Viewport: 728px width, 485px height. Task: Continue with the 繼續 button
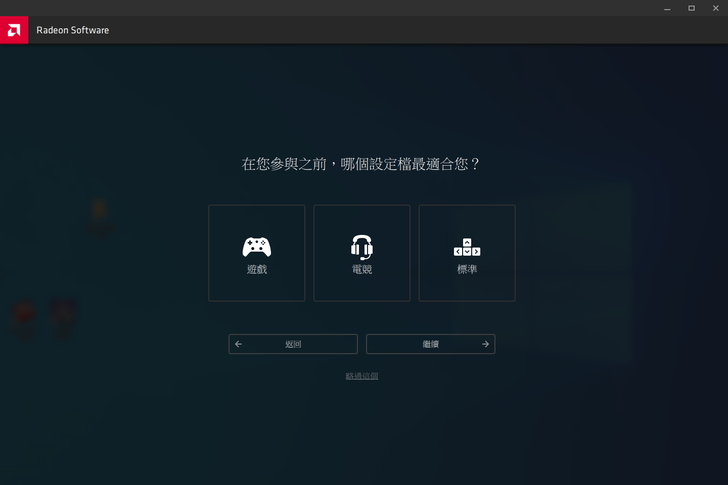(x=430, y=344)
